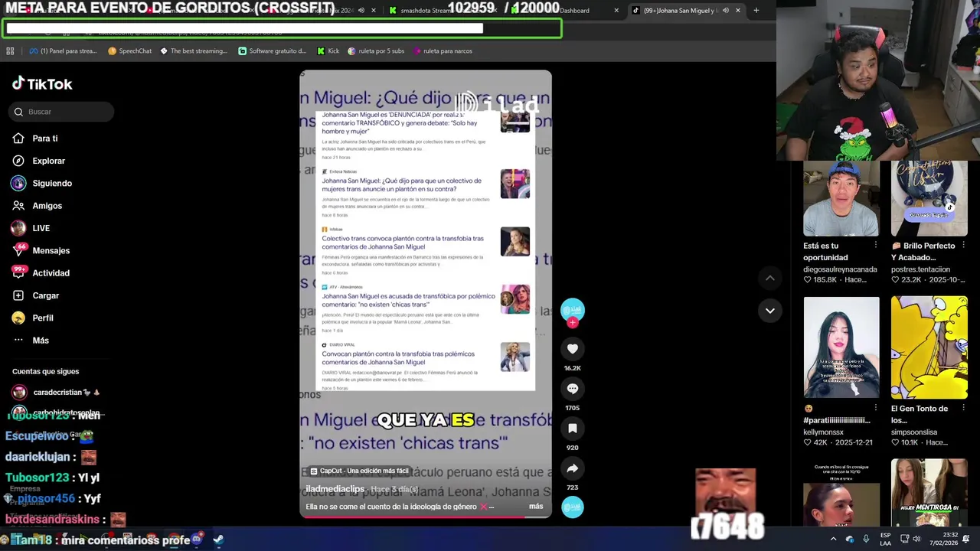980x551 pixels.
Task: Open El Gen Tonto simpsons thumbnail
Action: [x=929, y=347]
